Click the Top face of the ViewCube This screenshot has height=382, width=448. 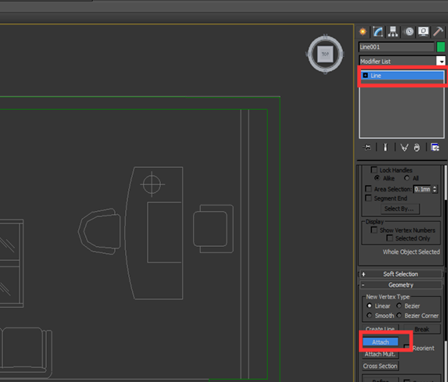click(325, 54)
